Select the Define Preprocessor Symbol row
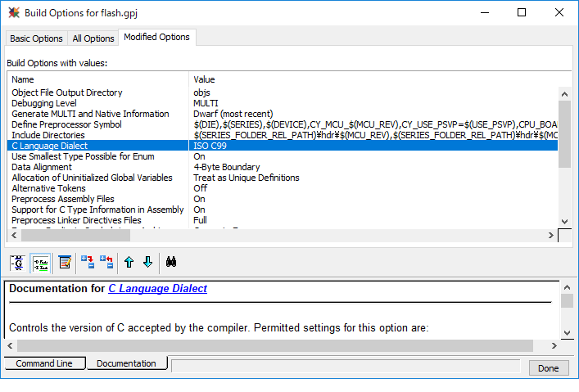The width and height of the screenshot is (579, 392). click(283, 124)
